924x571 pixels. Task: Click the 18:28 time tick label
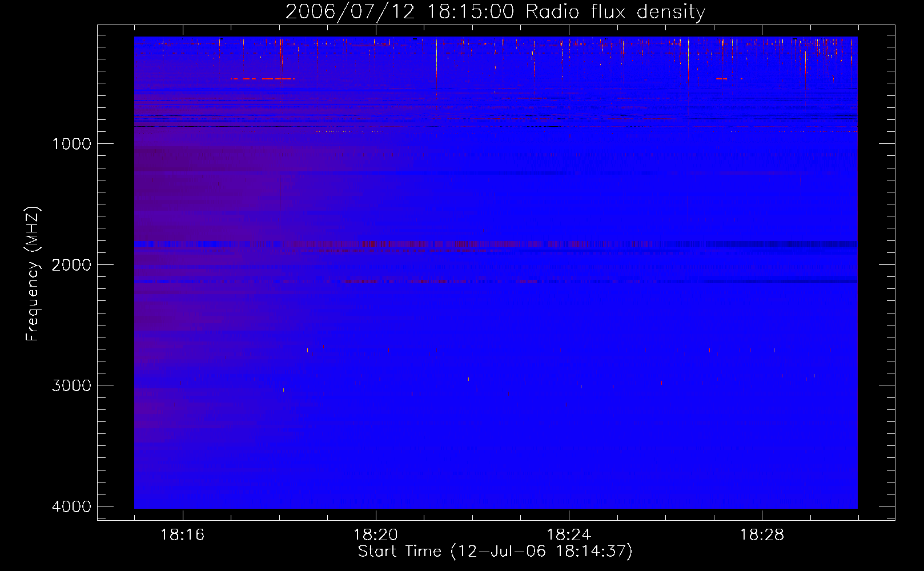pos(762,535)
